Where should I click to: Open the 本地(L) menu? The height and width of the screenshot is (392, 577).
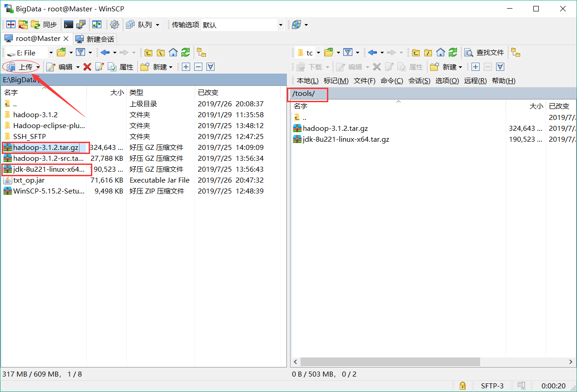click(x=308, y=81)
